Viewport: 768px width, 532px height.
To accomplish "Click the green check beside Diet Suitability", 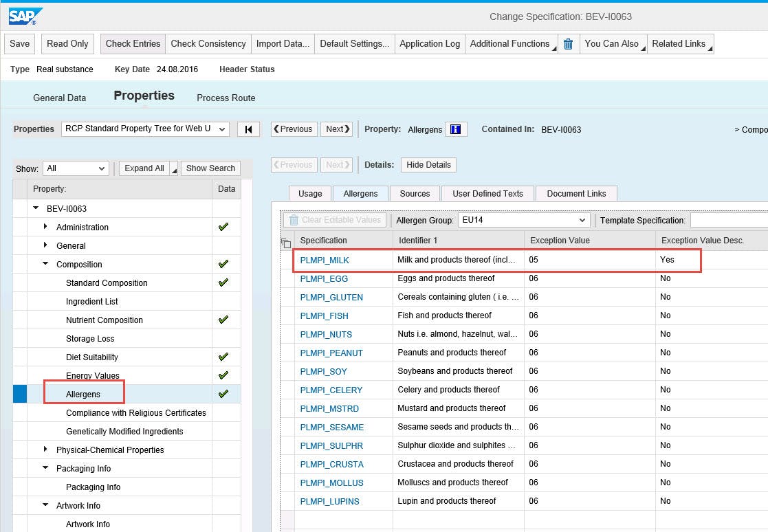I will pos(223,357).
